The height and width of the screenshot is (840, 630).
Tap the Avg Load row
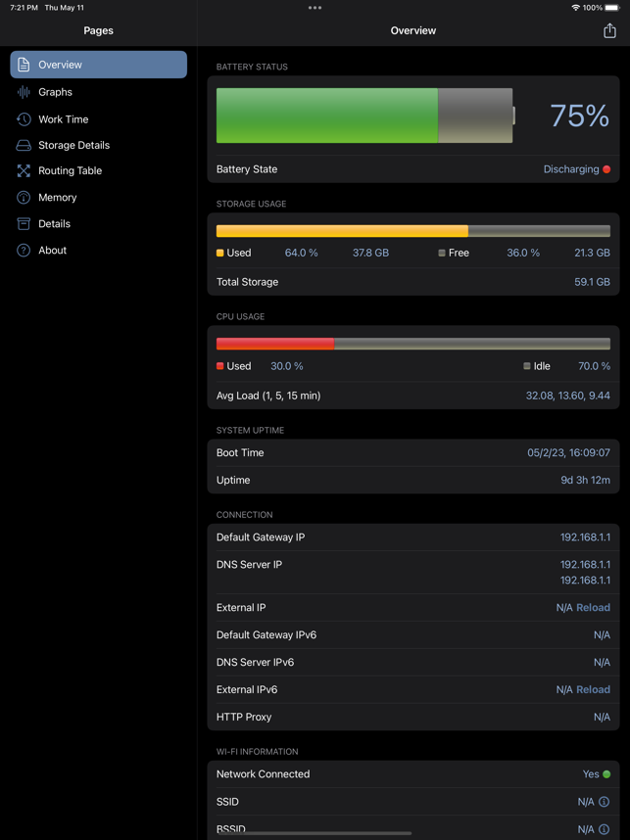[413, 396]
